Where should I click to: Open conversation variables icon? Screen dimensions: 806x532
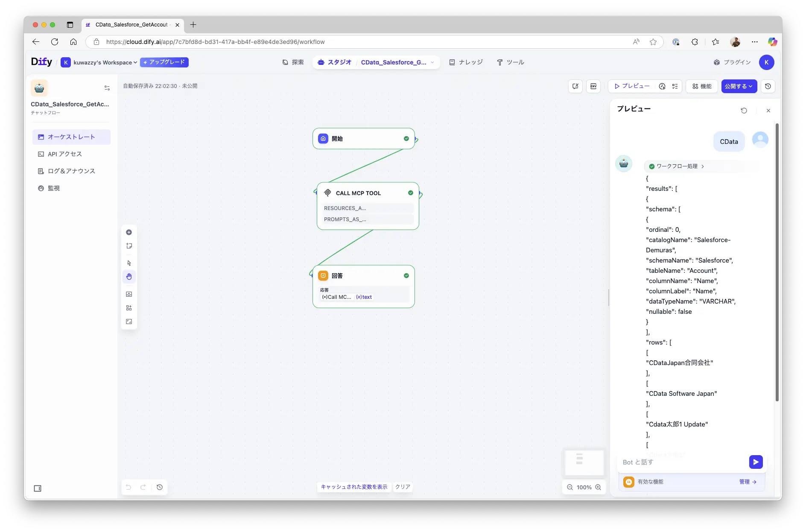click(575, 86)
